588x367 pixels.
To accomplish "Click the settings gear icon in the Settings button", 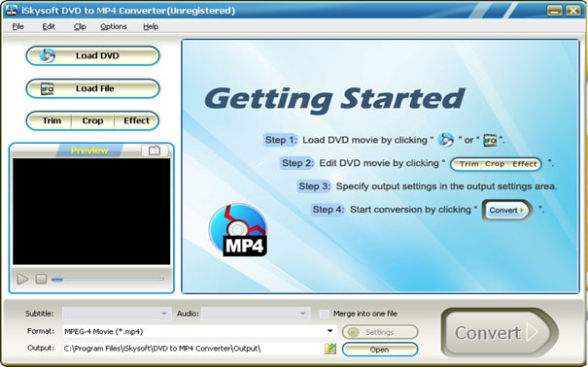I will click(353, 332).
